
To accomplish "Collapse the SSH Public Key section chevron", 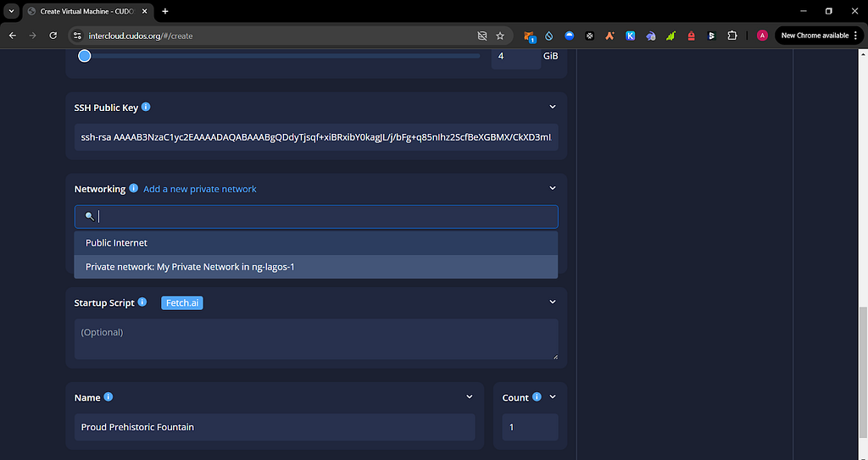I will point(553,107).
